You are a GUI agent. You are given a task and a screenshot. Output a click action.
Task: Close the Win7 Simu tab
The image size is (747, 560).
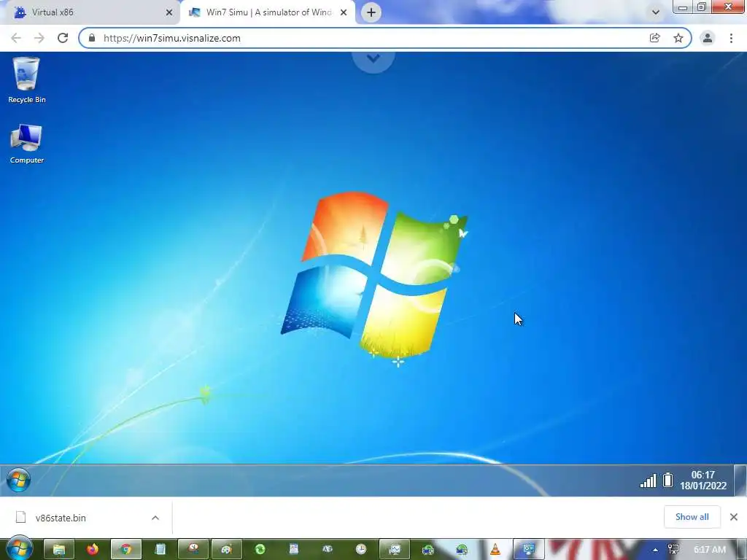(x=344, y=12)
